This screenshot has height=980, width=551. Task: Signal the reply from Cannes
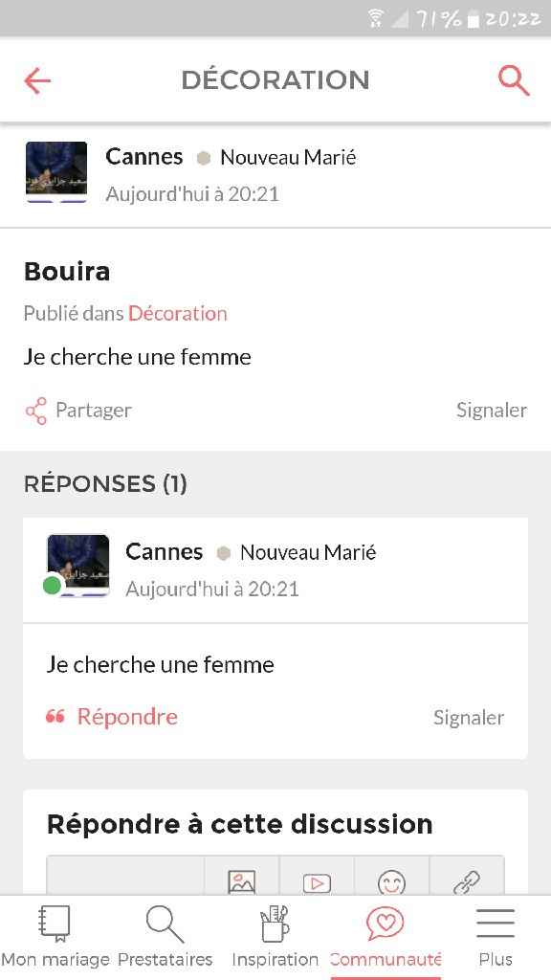tap(468, 716)
